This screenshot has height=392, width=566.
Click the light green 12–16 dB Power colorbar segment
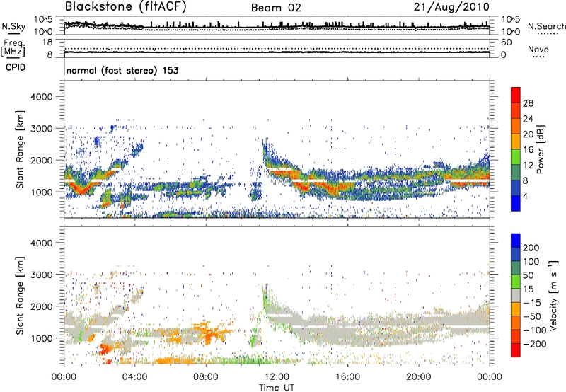point(516,157)
